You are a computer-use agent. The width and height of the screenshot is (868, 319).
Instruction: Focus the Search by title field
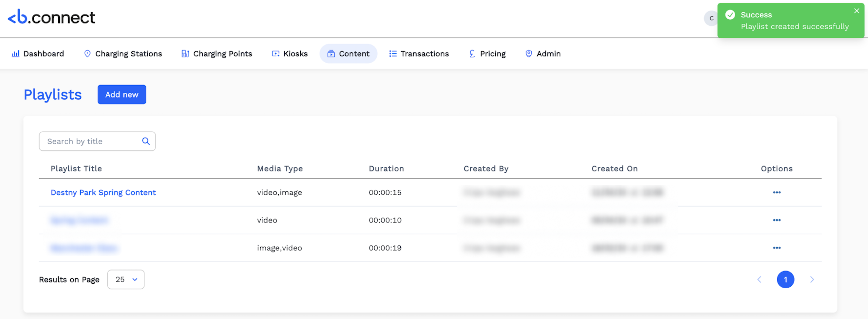point(91,141)
